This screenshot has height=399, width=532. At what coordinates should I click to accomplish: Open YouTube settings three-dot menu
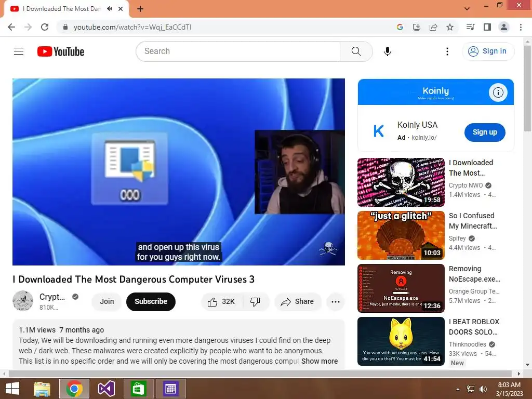point(447,51)
